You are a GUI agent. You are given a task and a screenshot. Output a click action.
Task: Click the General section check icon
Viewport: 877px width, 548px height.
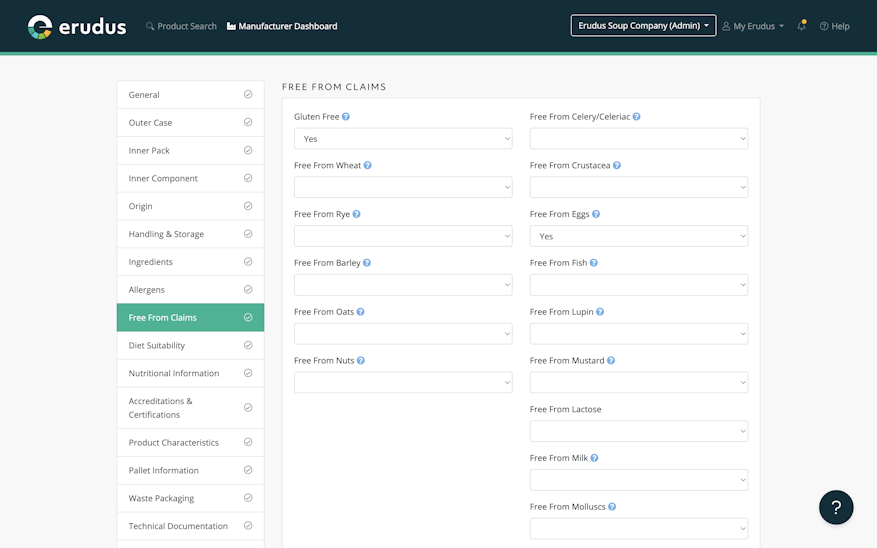(248, 95)
